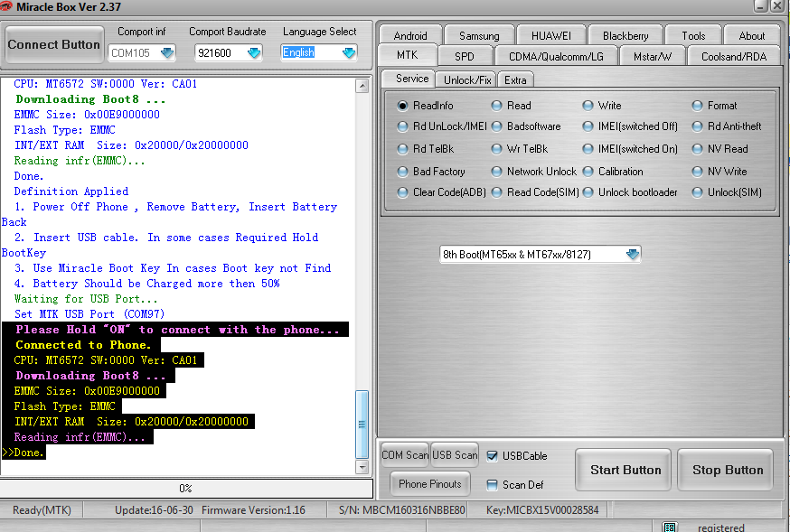Switch to the Android tab

tap(410, 36)
